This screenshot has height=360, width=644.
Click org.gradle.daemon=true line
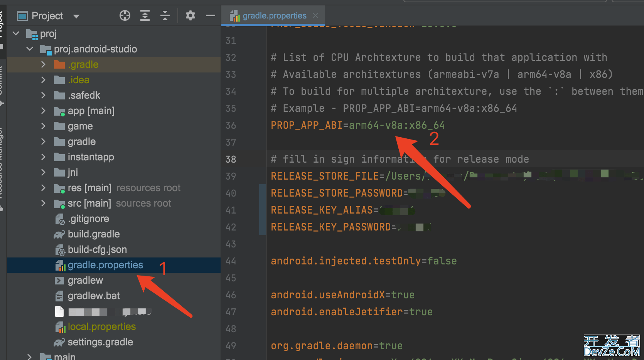(x=337, y=346)
